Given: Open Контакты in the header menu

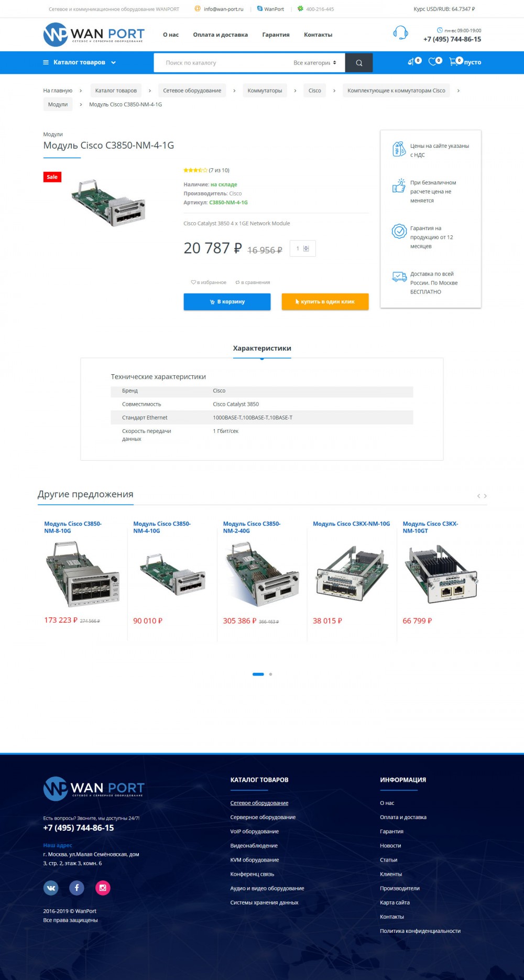Looking at the screenshot, I should point(318,35).
